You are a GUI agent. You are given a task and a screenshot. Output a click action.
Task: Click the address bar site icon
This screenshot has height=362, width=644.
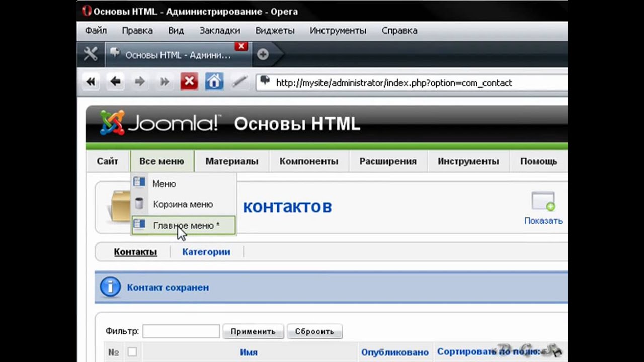265,81
